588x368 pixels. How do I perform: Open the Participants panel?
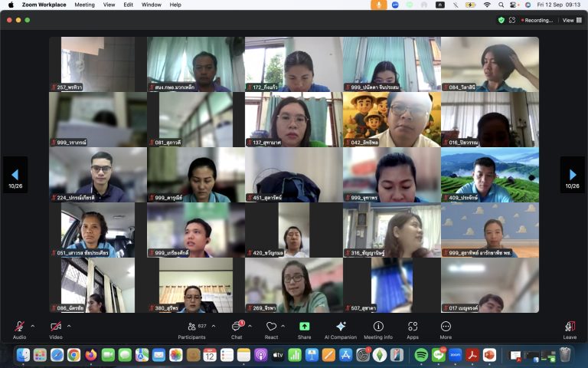(x=191, y=327)
